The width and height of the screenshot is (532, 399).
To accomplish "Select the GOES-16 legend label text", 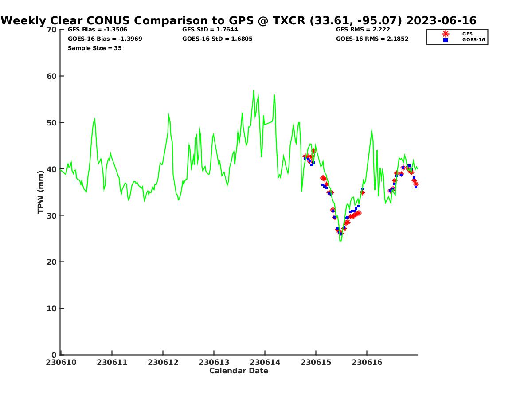I will 473,40.
